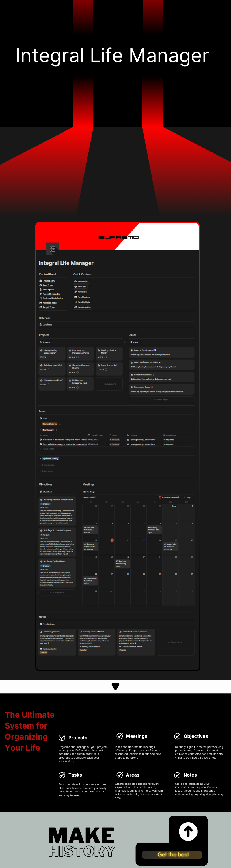The width and height of the screenshot is (231, 868).
Task: Open the Finance and Career area card
Action: tap(162, 389)
